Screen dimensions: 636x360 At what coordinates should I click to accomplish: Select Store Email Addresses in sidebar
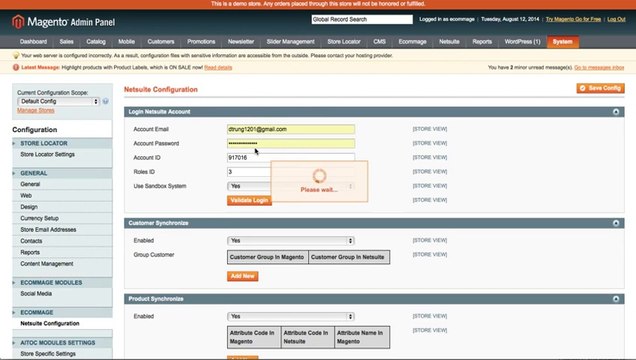[48, 229]
